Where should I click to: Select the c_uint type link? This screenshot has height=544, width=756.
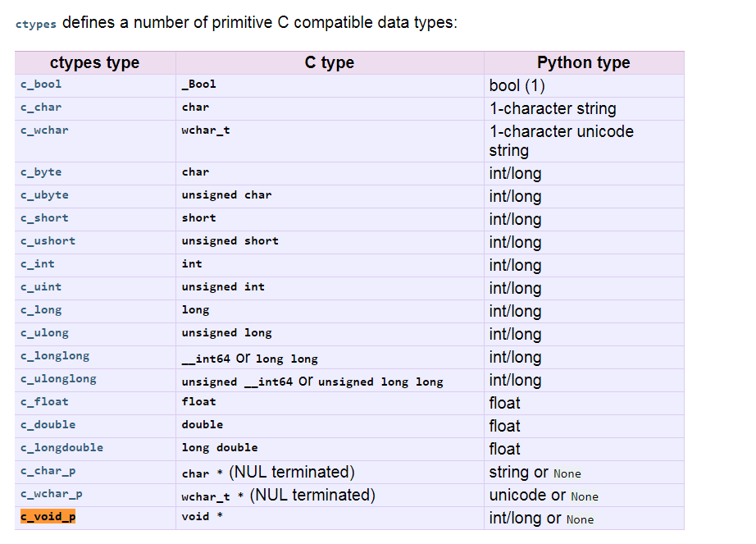(x=41, y=287)
